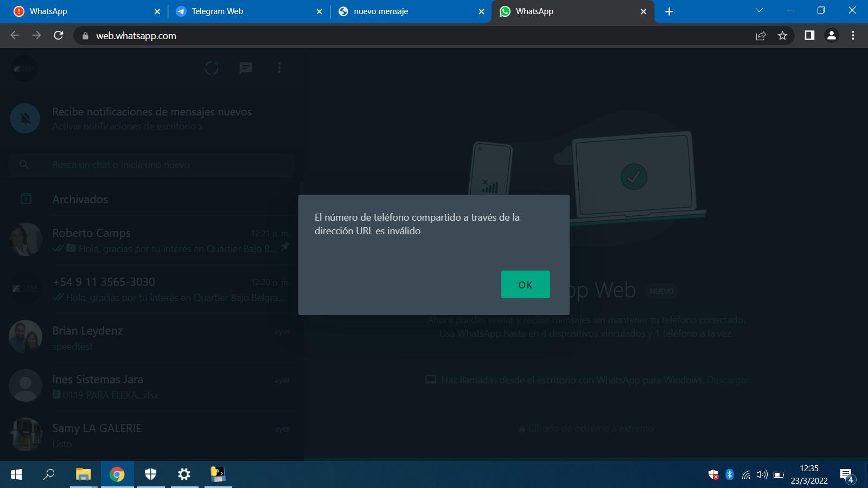Open the tab search dropdown arrow
This screenshot has height=488, width=868.
(759, 10)
